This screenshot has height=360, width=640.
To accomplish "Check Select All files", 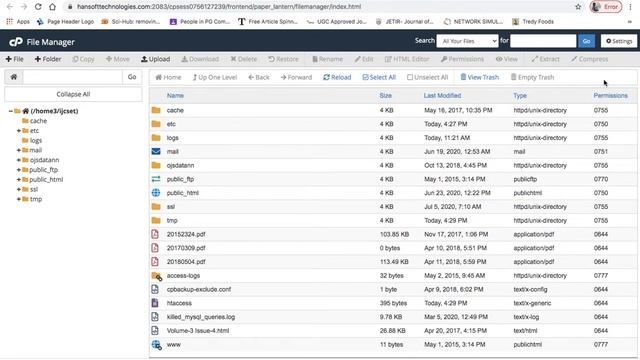I will click(x=379, y=77).
